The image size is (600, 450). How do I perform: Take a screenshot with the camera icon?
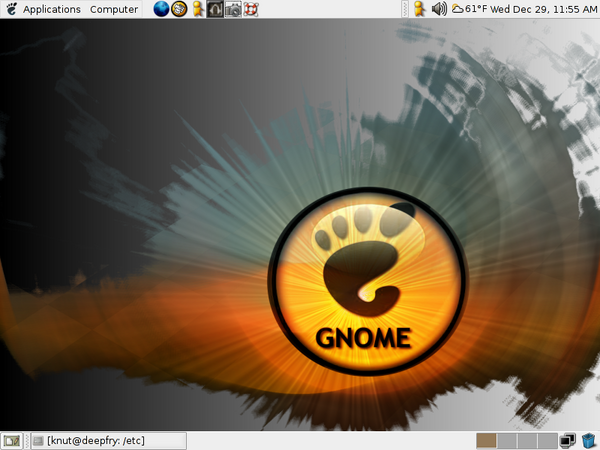[233, 9]
